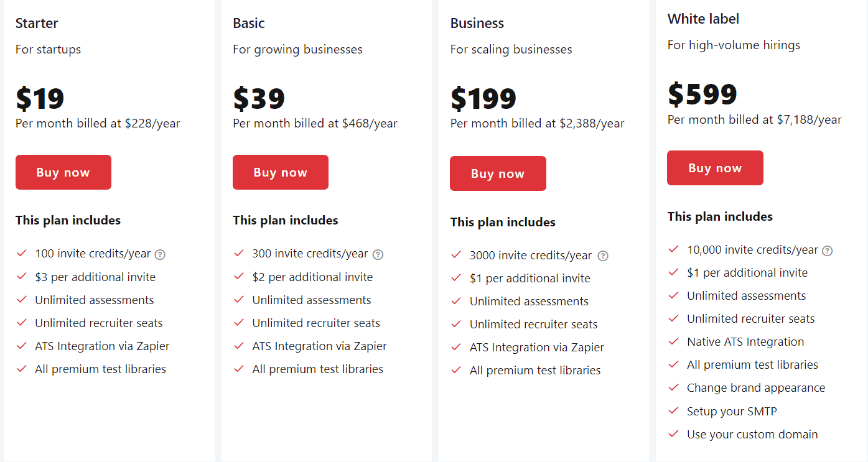This screenshot has height=462, width=868.
Task: Open the help tooltip for Starter invite credits
Action: click(161, 254)
